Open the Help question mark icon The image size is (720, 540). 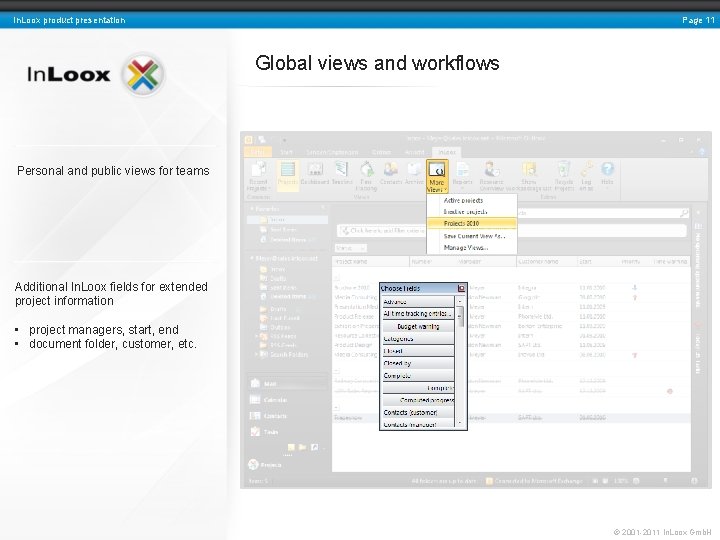click(x=607, y=173)
